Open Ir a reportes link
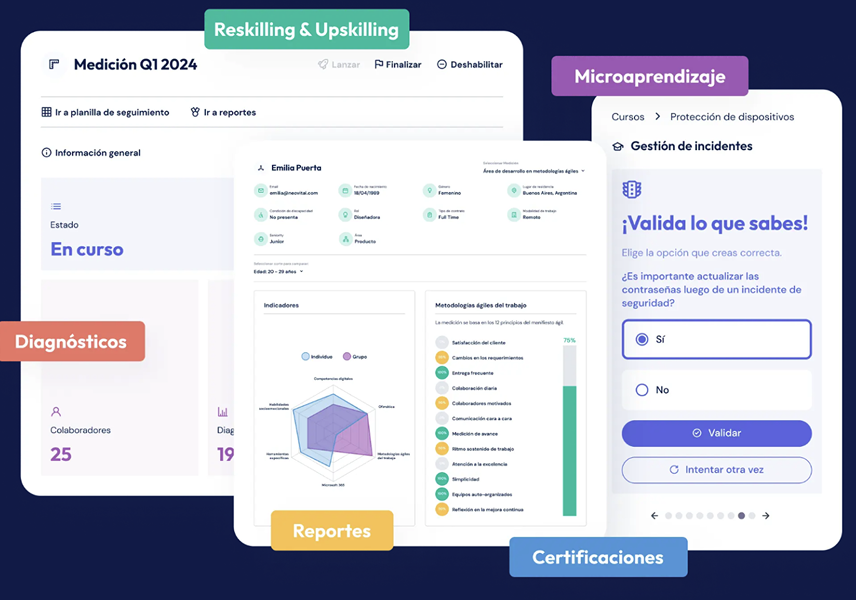856x600 pixels. [x=223, y=112]
